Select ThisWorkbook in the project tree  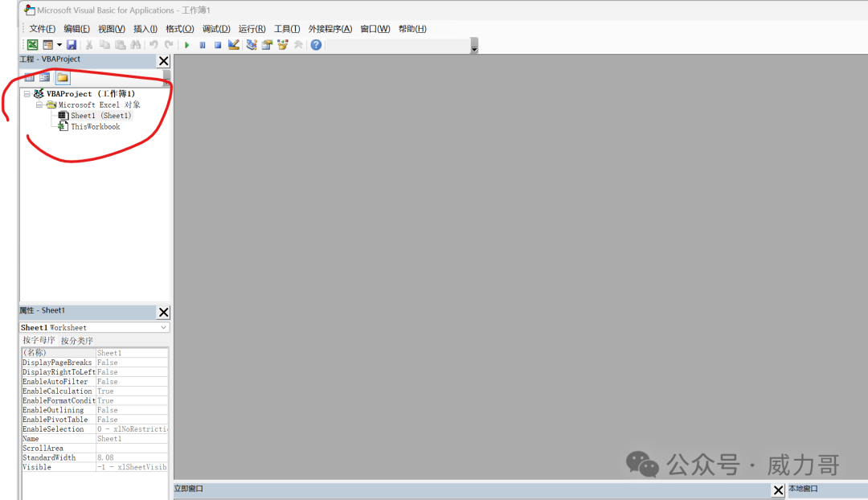[x=95, y=127]
